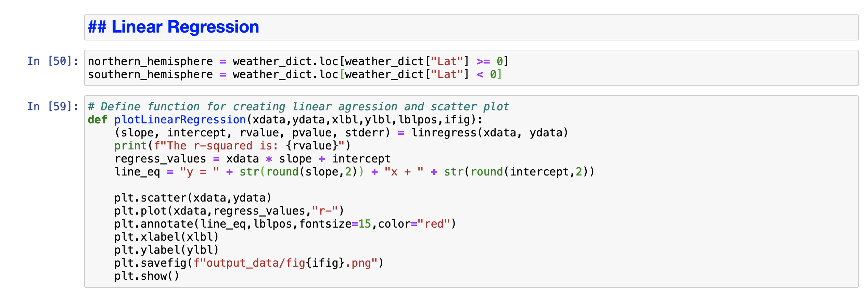This screenshot has height=303, width=868.
Task: Click the plt.ylabel(ylbl) line
Action: [x=167, y=250]
